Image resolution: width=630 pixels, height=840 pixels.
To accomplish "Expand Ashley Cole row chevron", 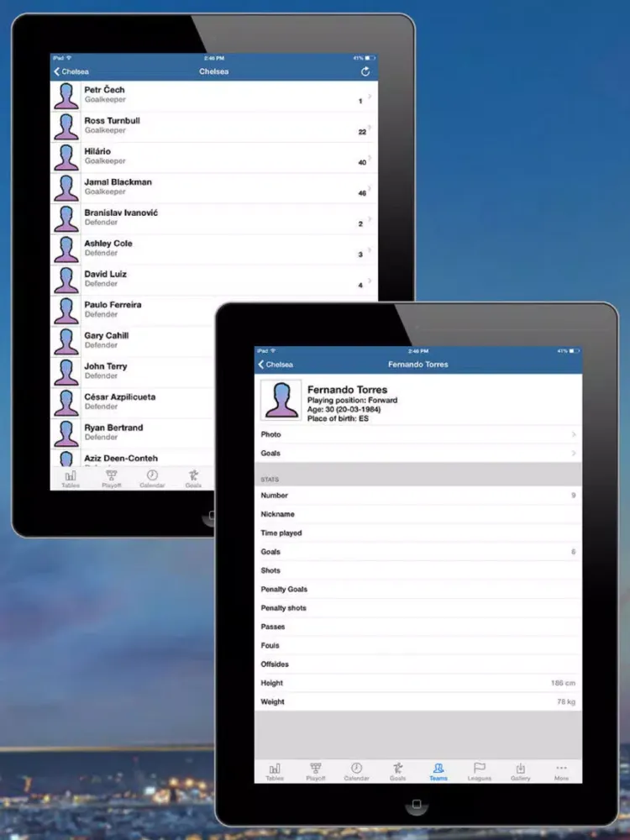I will click(370, 249).
